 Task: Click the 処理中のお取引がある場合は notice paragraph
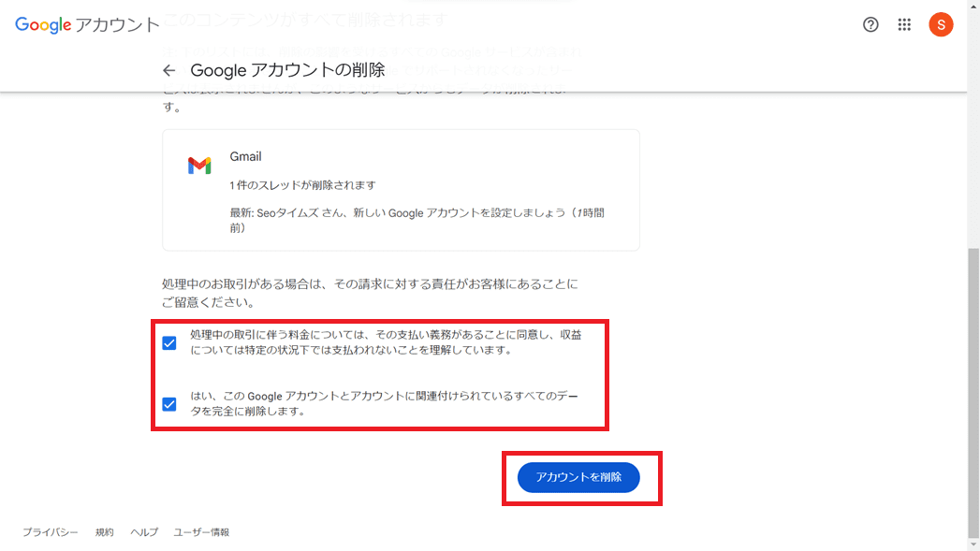[x=370, y=293]
